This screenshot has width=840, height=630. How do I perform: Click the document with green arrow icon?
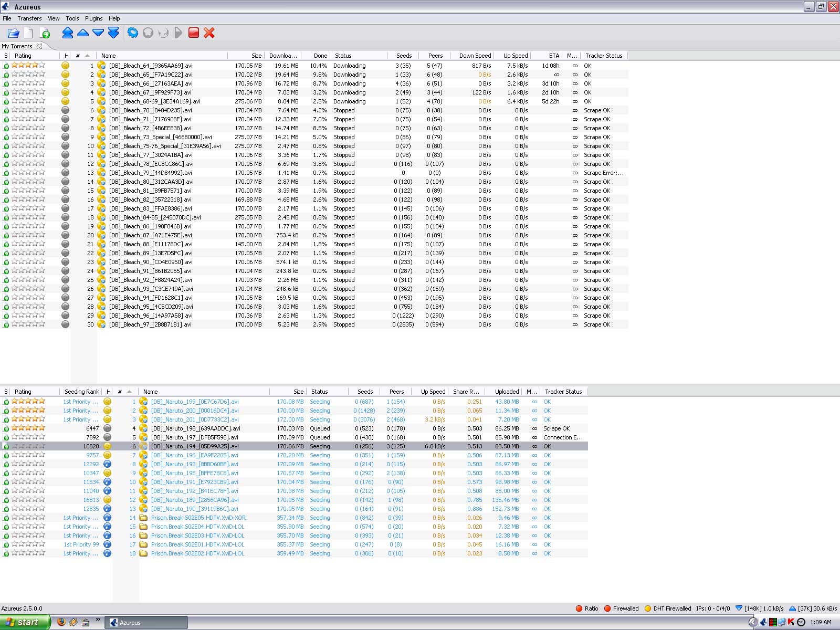[45, 33]
